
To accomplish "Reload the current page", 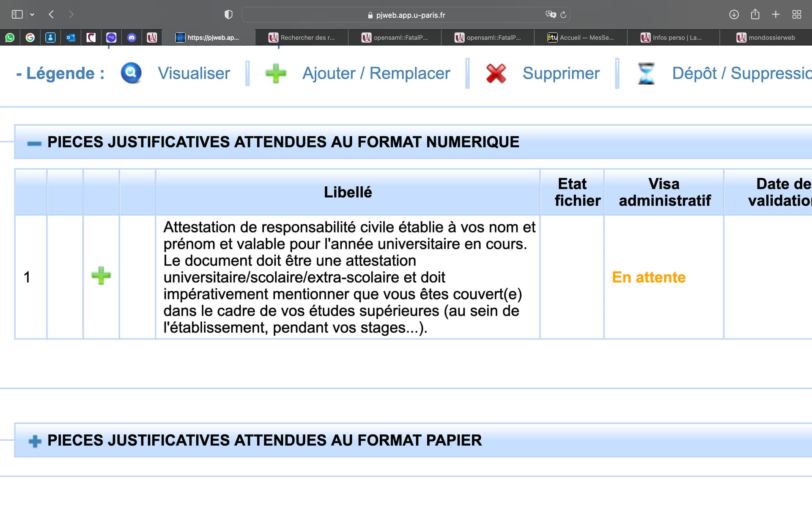I will 563,15.
